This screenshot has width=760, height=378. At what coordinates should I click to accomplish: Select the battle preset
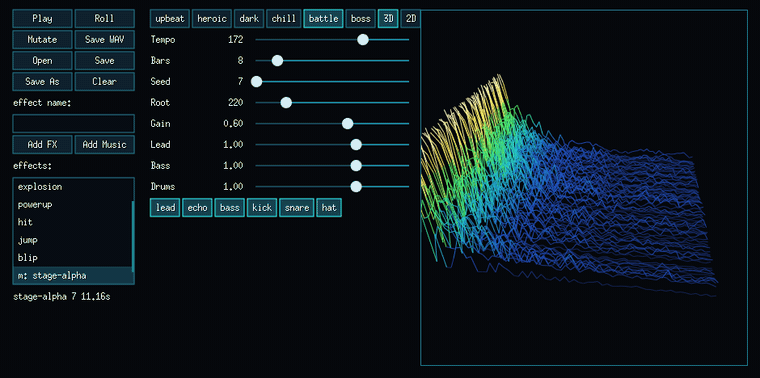(x=323, y=19)
